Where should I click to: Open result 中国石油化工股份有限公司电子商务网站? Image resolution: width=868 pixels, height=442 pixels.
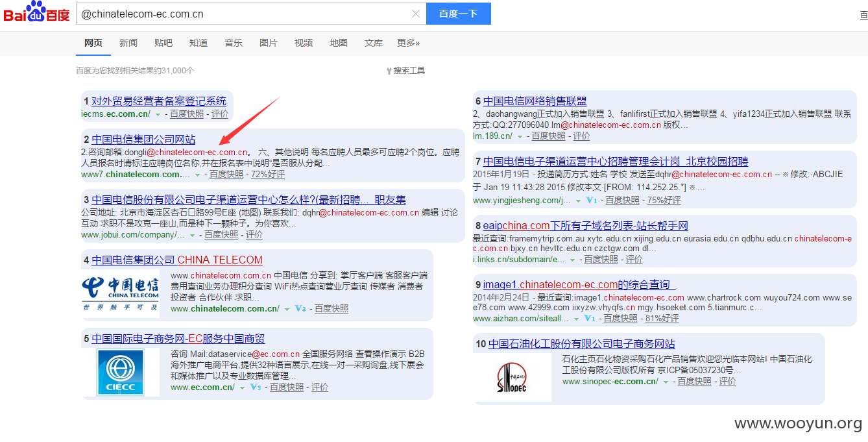(x=582, y=344)
